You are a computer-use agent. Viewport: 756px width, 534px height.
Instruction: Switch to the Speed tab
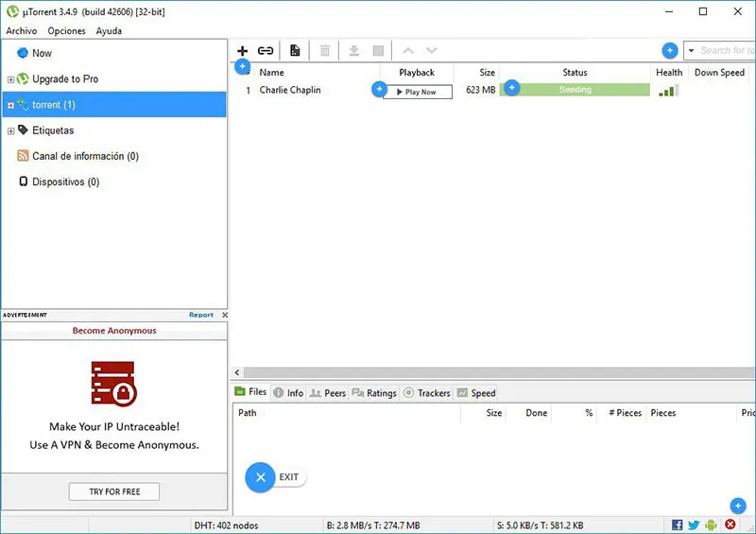click(x=476, y=392)
